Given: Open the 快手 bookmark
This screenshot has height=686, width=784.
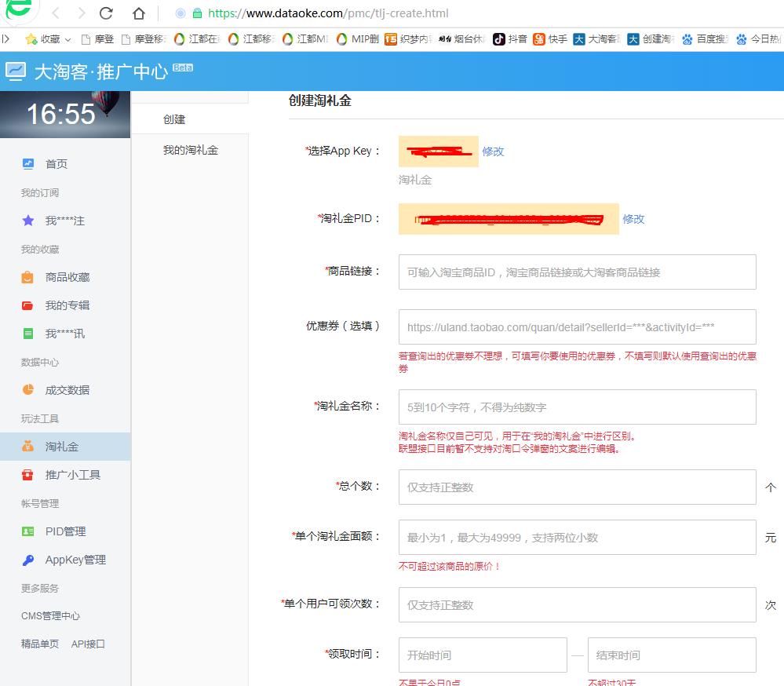Looking at the screenshot, I should click(550, 39).
